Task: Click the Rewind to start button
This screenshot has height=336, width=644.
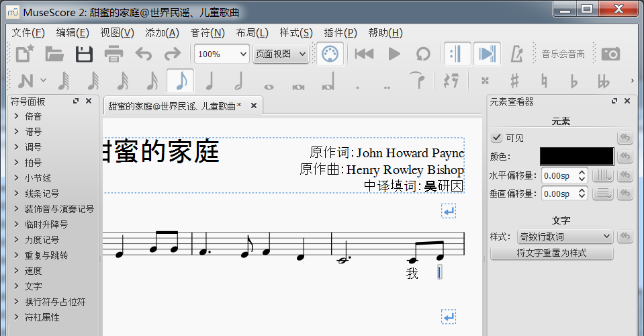Action: point(364,54)
